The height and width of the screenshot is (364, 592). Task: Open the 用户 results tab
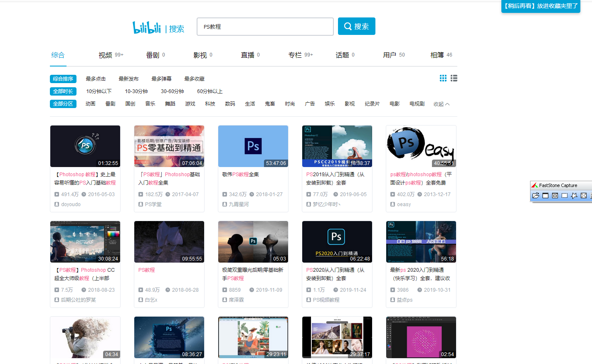pos(394,55)
